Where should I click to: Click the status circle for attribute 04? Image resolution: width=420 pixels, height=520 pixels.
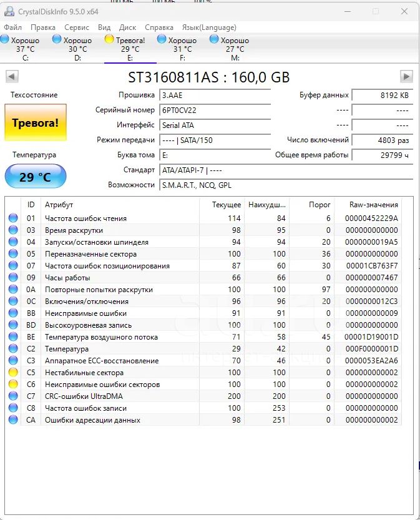(13, 242)
